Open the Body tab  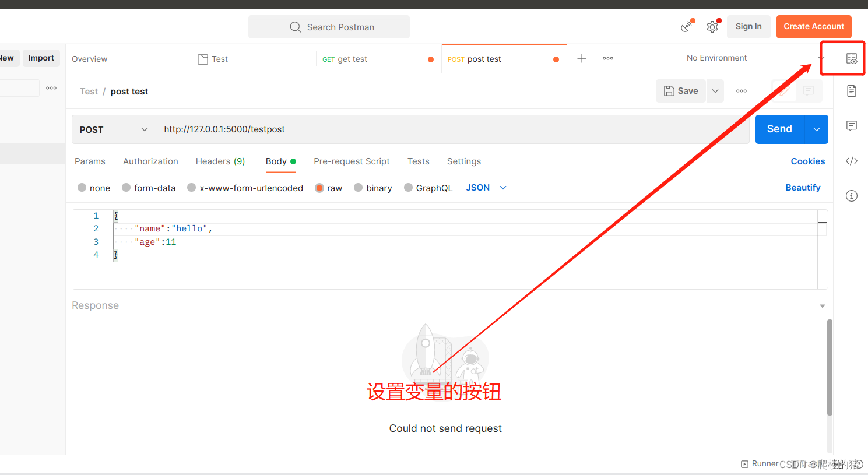281,161
